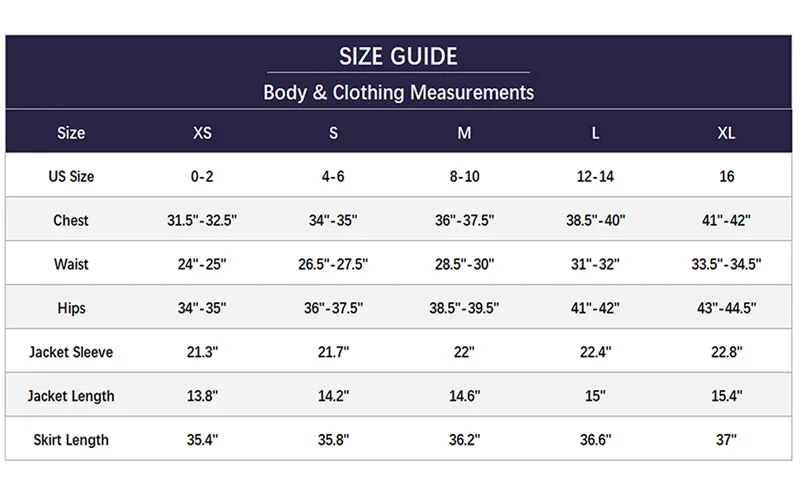Click the US Size 12-14 cell
The height and width of the screenshot is (494, 800).
point(595,177)
